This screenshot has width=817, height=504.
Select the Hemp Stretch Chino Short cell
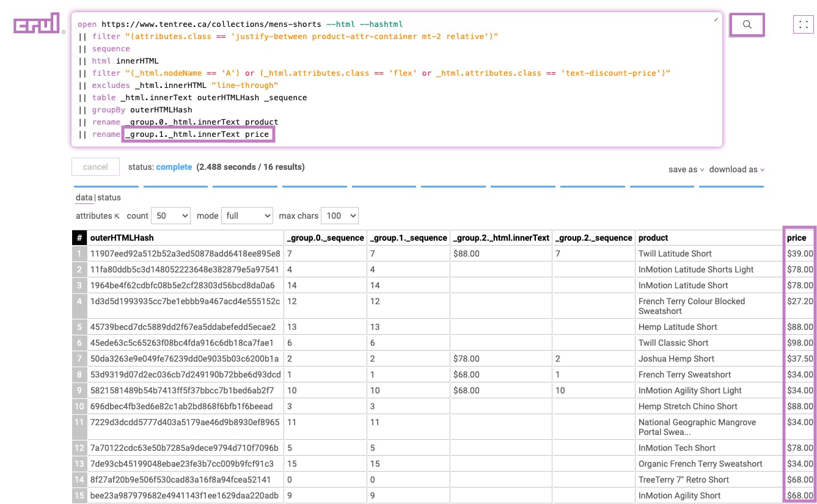pos(709,406)
